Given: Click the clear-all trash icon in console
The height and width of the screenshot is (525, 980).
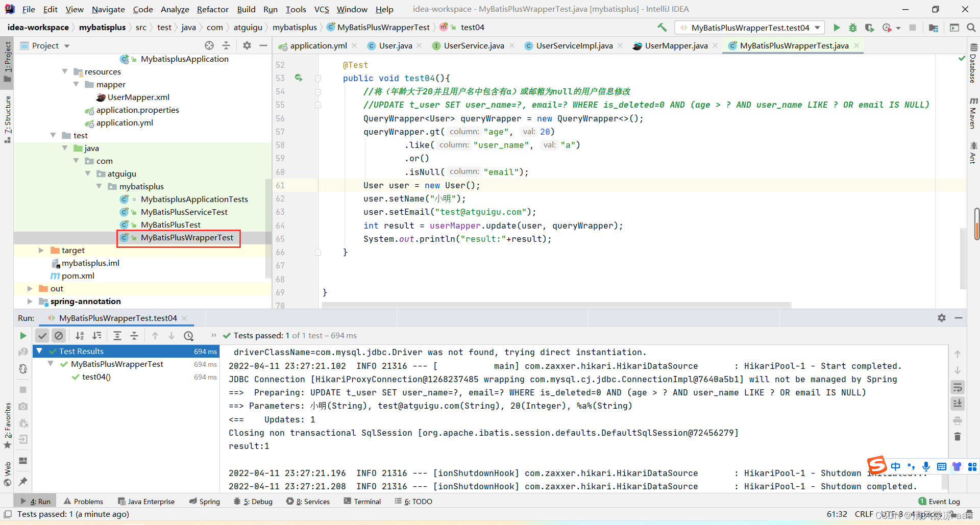Looking at the screenshot, I should coord(958,437).
